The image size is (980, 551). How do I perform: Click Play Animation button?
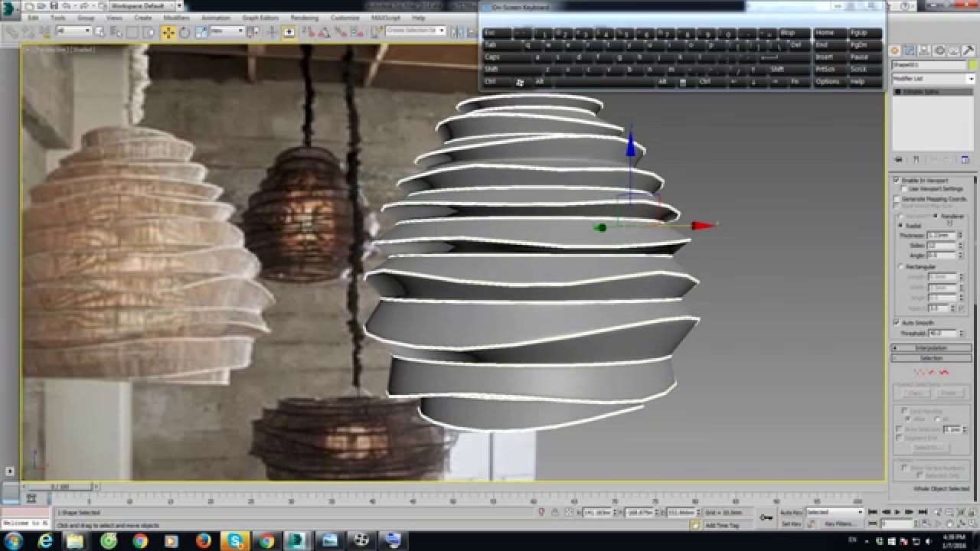pyautogui.click(x=897, y=512)
